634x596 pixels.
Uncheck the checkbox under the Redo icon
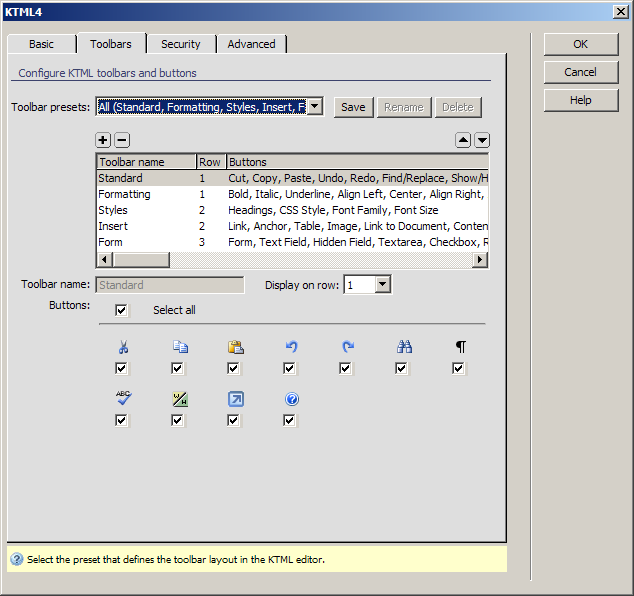345,368
